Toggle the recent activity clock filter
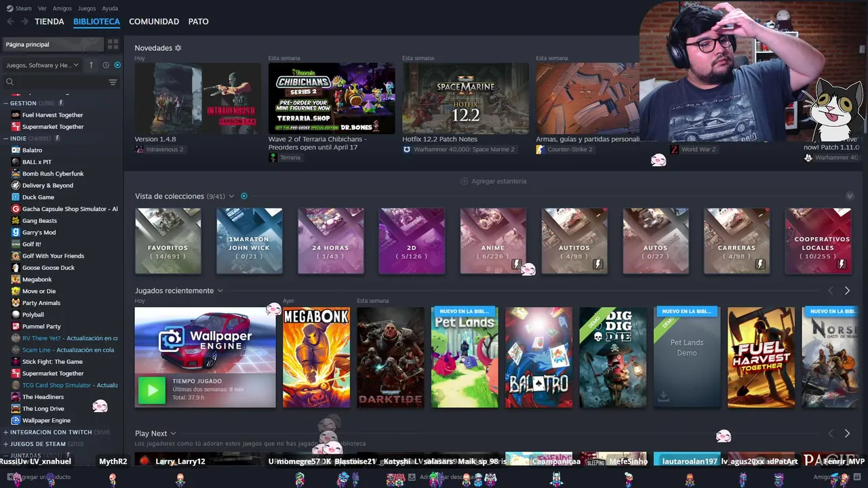The height and width of the screenshot is (488, 868). pyautogui.click(x=106, y=65)
